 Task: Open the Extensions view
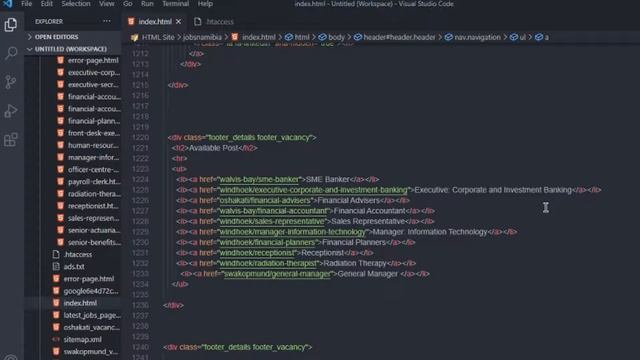click(11, 140)
